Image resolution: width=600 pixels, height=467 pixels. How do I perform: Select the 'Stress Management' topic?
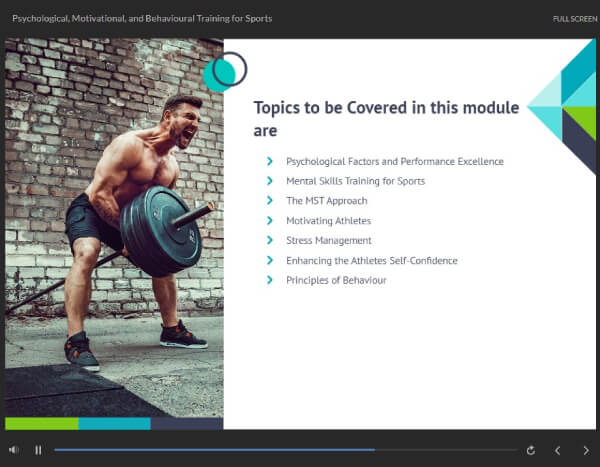coord(329,240)
